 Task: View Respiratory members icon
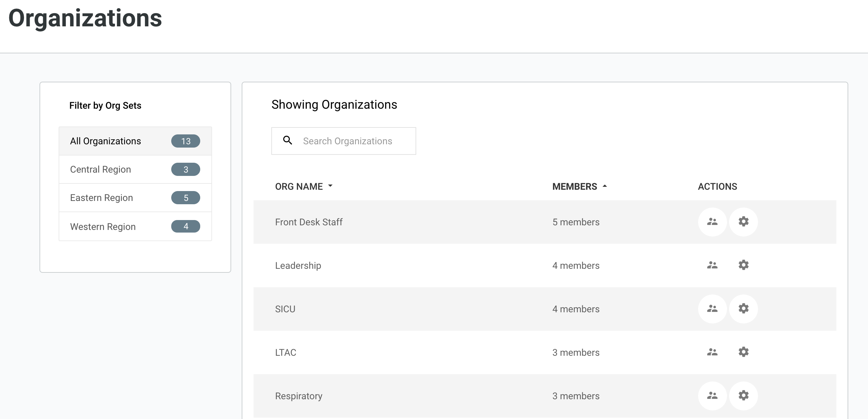712,396
